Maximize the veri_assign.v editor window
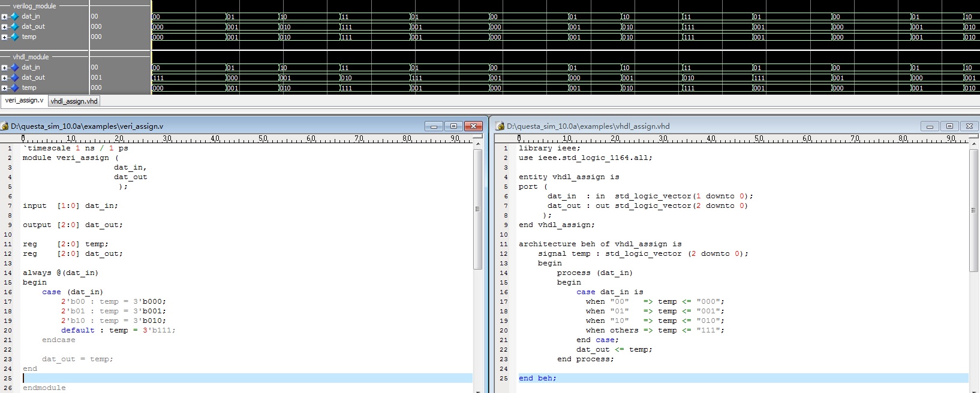The height and width of the screenshot is (393, 980). click(453, 126)
